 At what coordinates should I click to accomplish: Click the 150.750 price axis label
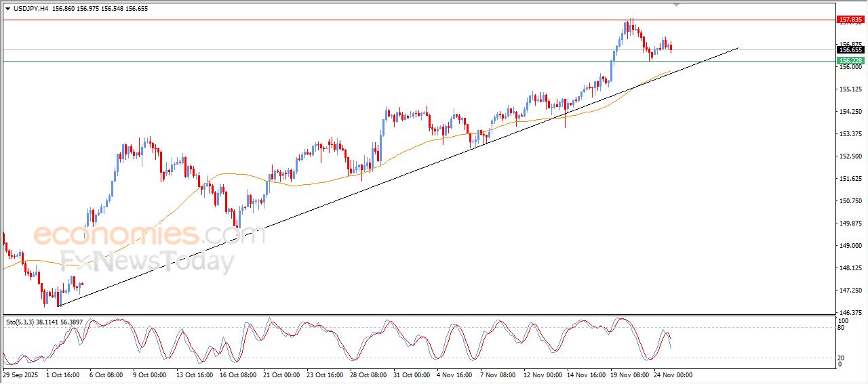pyautogui.click(x=850, y=201)
